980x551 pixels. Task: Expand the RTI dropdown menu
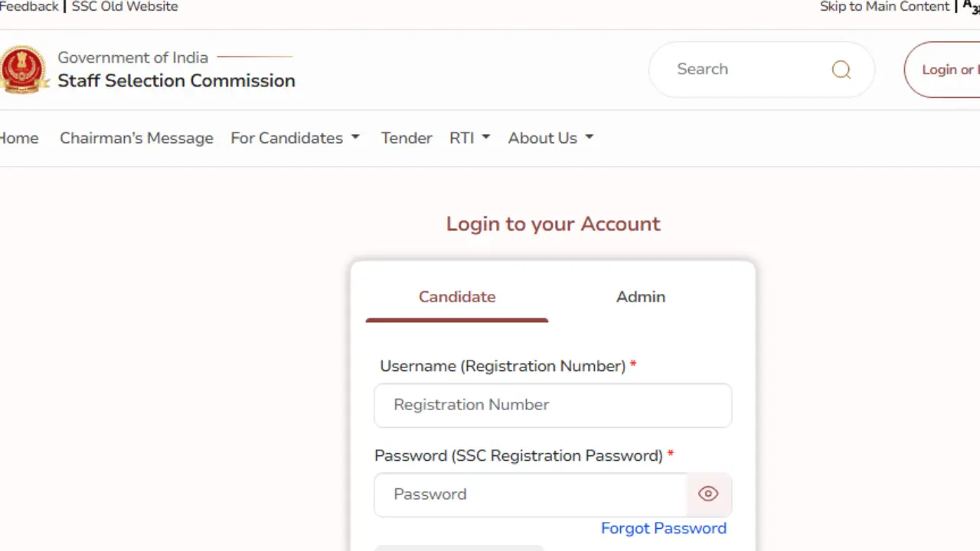(x=469, y=139)
